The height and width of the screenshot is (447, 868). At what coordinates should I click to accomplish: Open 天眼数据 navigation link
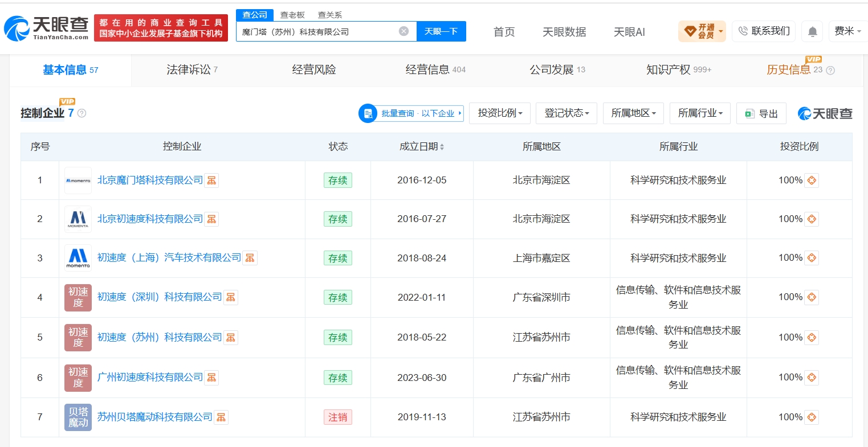(x=564, y=32)
